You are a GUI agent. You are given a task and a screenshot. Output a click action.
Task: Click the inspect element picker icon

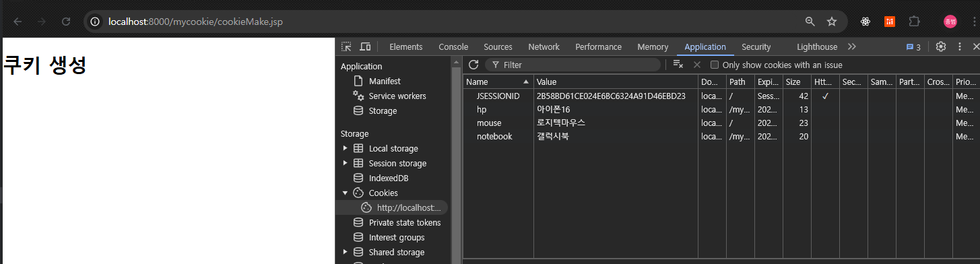pyautogui.click(x=346, y=46)
